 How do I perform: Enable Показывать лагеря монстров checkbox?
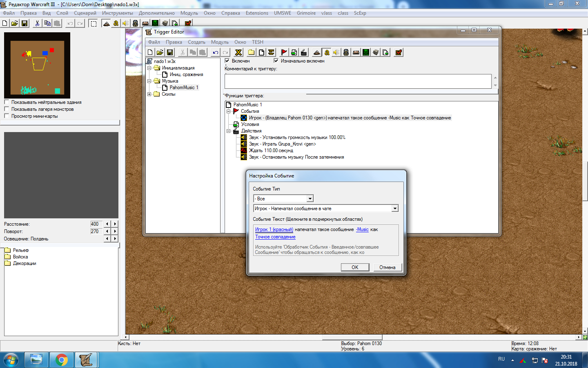(7, 109)
